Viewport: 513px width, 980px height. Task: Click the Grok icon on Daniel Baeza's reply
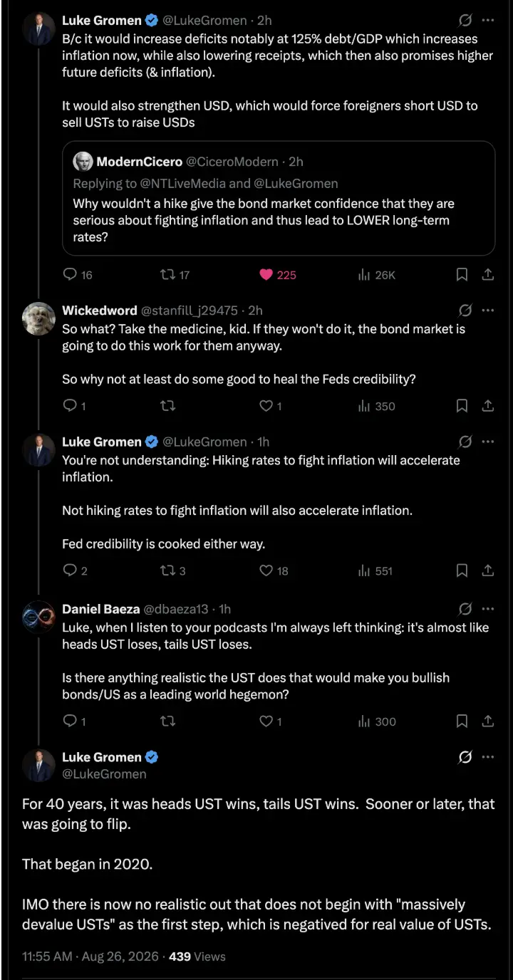(x=465, y=609)
